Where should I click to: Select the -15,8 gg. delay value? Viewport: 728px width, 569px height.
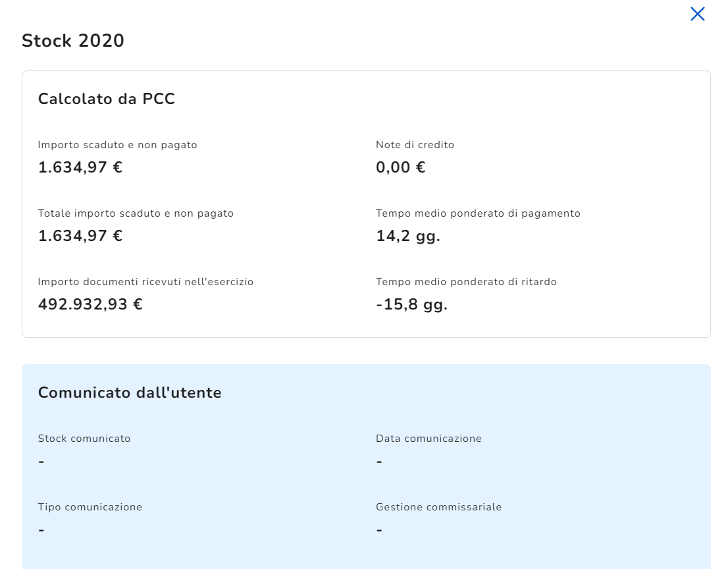click(411, 305)
